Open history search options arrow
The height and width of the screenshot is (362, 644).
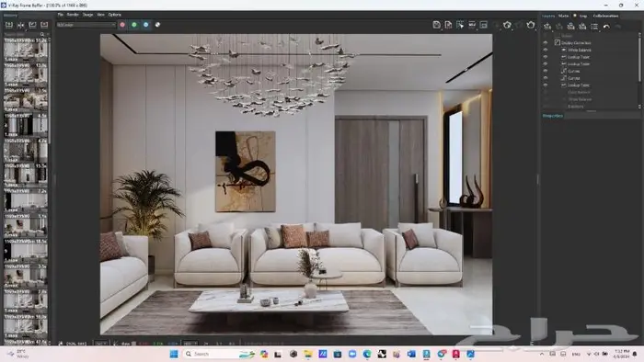tap(48, 34)
